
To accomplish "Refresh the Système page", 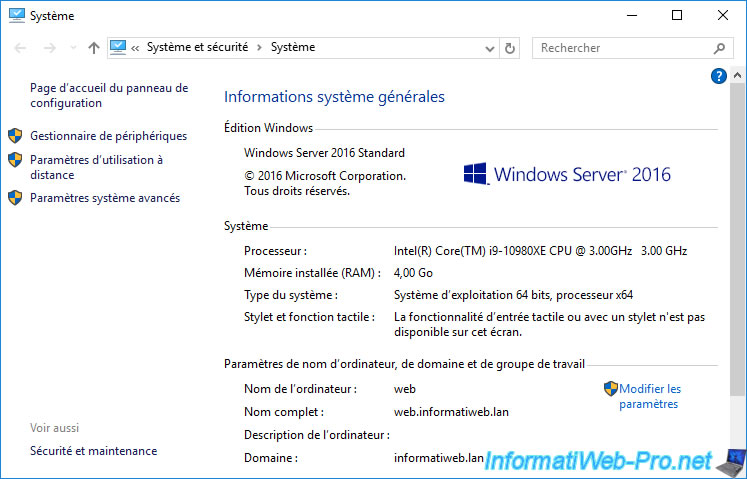I will (509, 48).
